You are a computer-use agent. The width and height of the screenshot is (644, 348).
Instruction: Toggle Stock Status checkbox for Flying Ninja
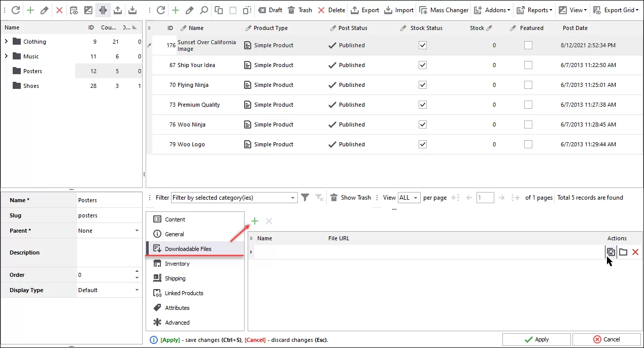[422, 85]
